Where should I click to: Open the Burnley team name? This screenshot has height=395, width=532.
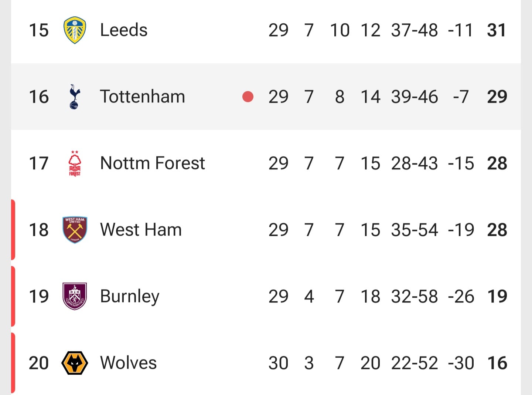(130, 297)
